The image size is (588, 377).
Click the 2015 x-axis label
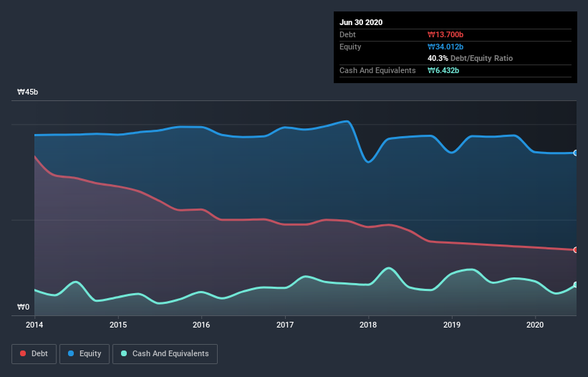(x=118, y=325)
